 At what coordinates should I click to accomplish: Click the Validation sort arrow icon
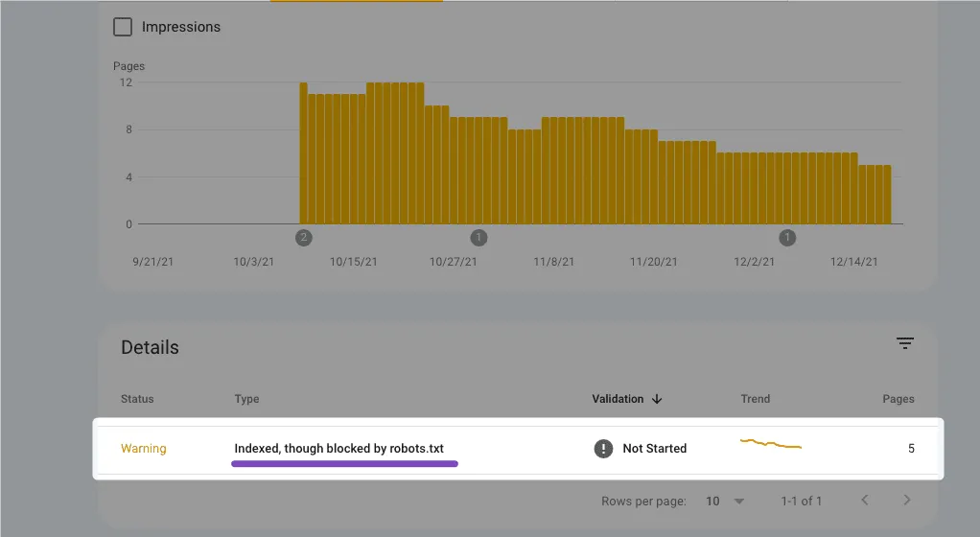coord(657,399)
